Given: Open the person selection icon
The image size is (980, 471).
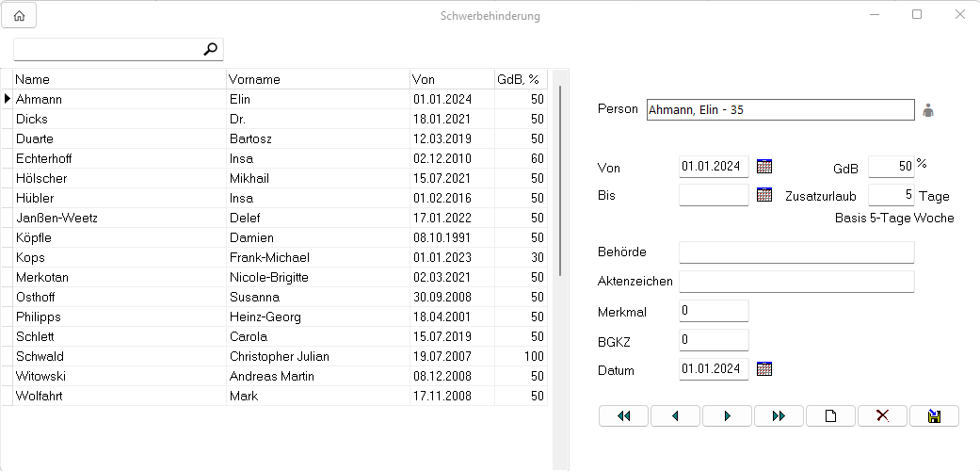Looking at the screenshot, I should click(x=928, y=110).
